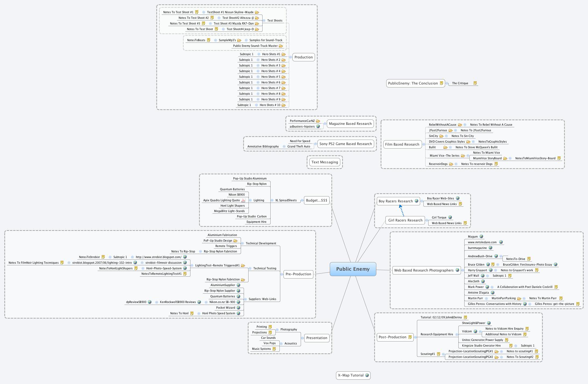
Task: Open the MiamiVice StoryBoard folder icon
Action: pyautogui.click(x=505, y=158)
